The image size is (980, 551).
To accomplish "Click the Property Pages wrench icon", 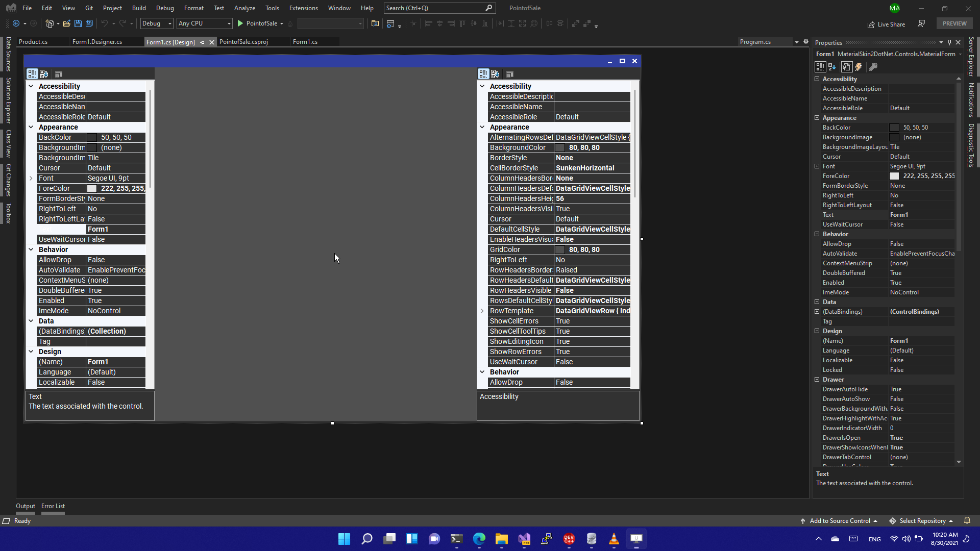I will (873, 67).
